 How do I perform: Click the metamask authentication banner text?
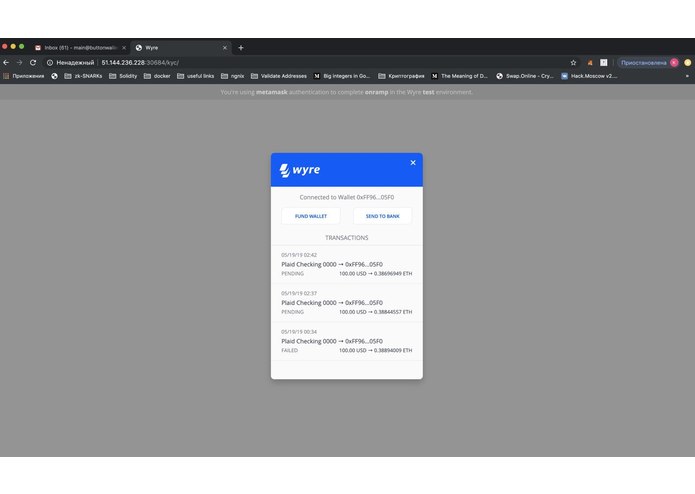(347, 92)
